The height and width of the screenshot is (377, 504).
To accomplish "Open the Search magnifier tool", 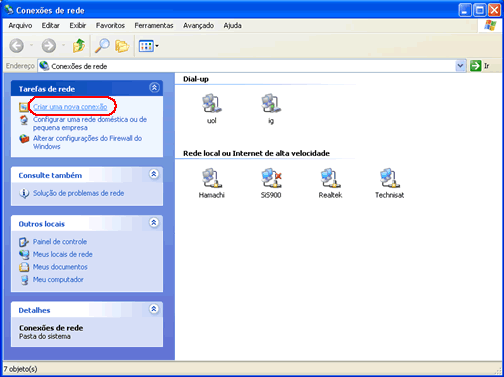I will click(102, 46).
